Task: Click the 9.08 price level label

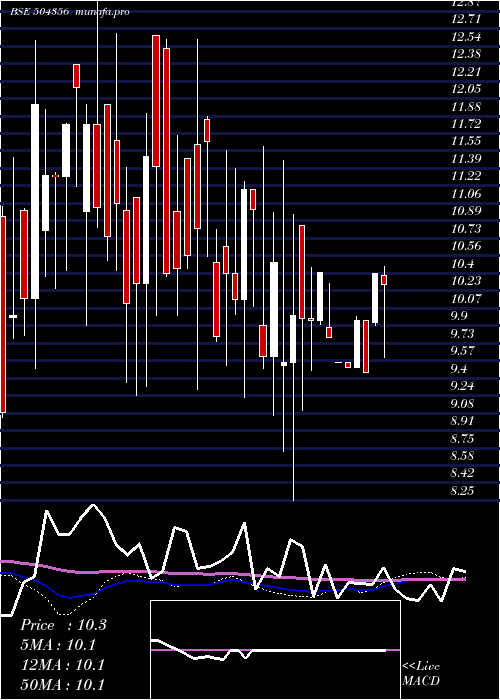Action: pos(462,403)
